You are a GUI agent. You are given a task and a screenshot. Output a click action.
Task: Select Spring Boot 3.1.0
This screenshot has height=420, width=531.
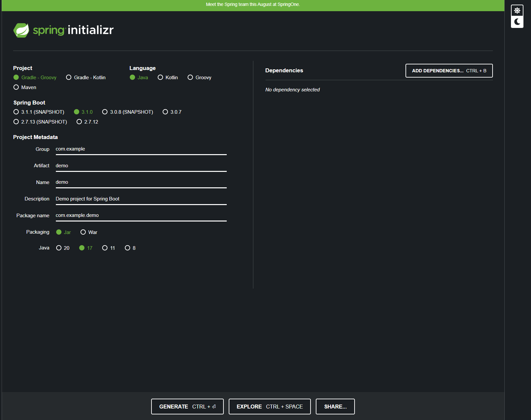click(83, 112)
